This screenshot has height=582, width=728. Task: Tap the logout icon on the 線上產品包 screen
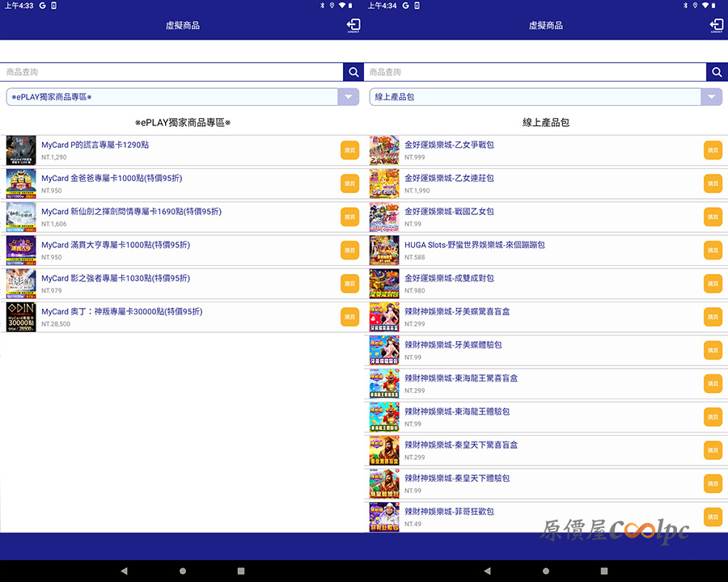click(717, 25)
